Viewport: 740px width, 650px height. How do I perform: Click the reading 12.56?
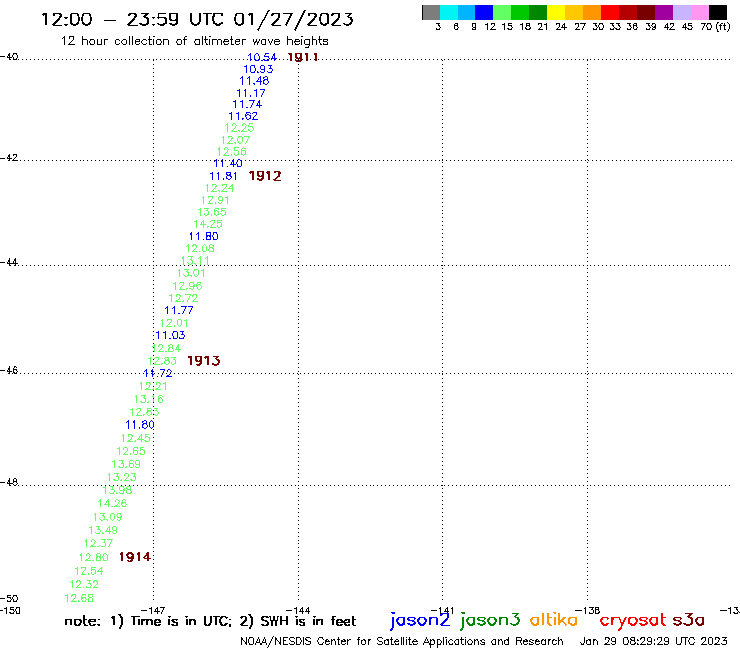[232, 152]
